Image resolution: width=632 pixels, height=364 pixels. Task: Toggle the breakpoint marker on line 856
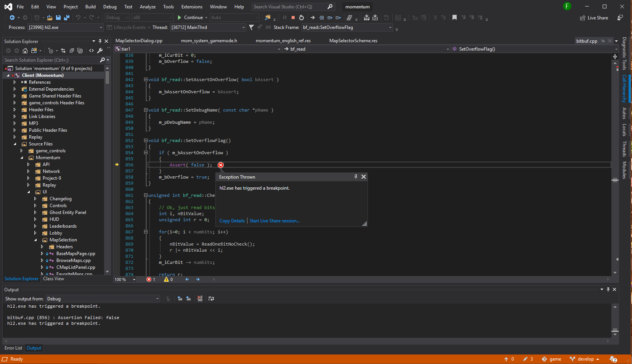point(117,165)
